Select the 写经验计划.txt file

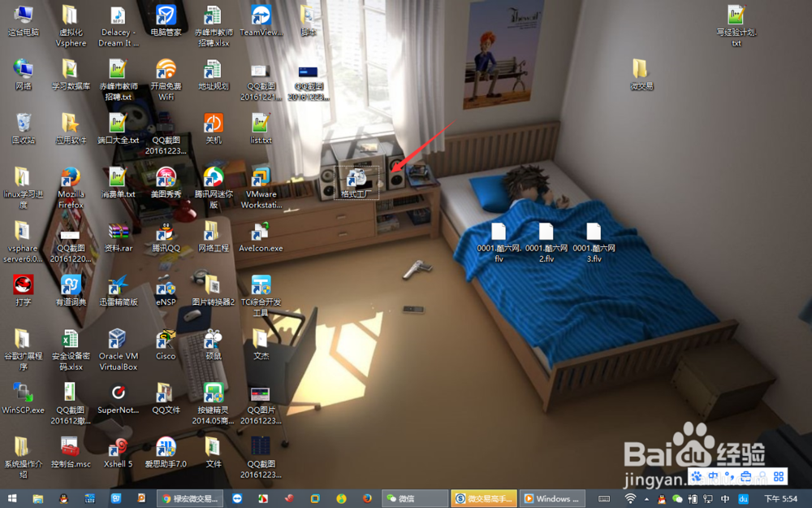coord(736,26)
